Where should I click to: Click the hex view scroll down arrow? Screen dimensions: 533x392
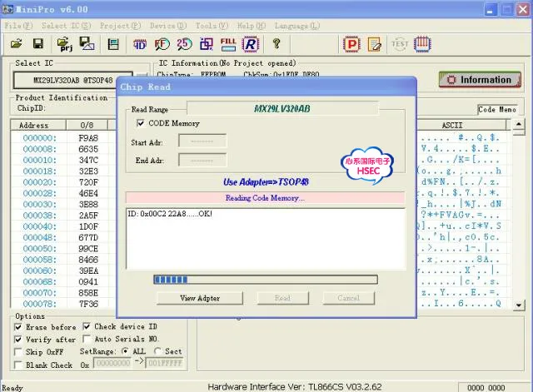[518, 305]
